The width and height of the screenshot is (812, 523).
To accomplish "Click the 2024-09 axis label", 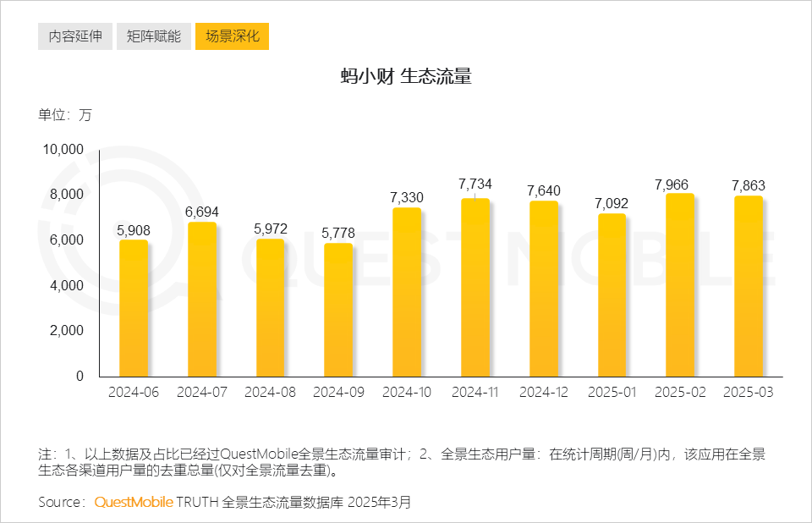I will tap(338, 393).
